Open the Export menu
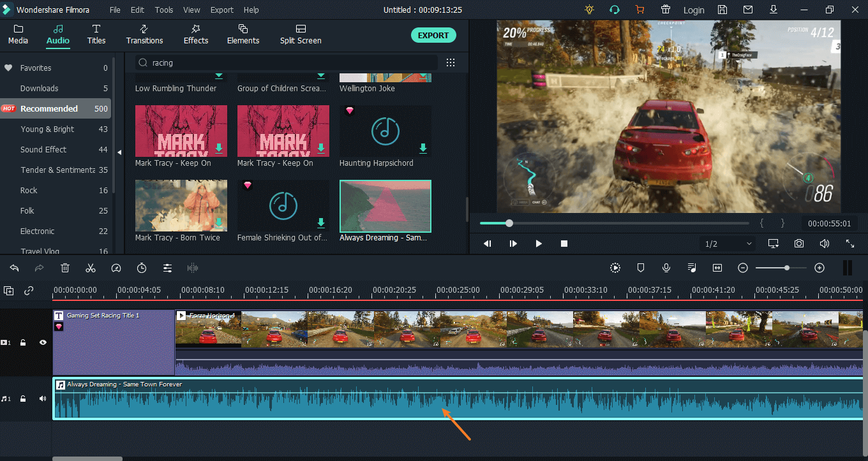The image size is (868, 461). 222,10
